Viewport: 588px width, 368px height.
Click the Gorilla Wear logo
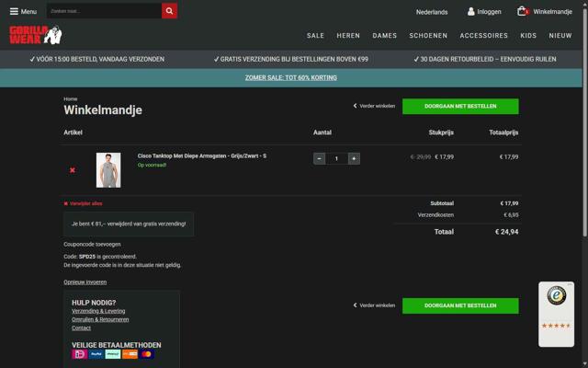[36, 35]
